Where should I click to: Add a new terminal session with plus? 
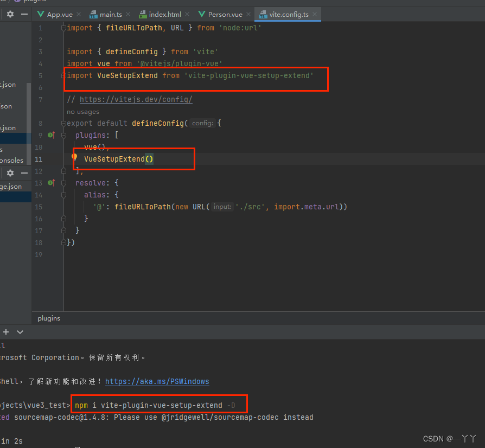(6, 332)
